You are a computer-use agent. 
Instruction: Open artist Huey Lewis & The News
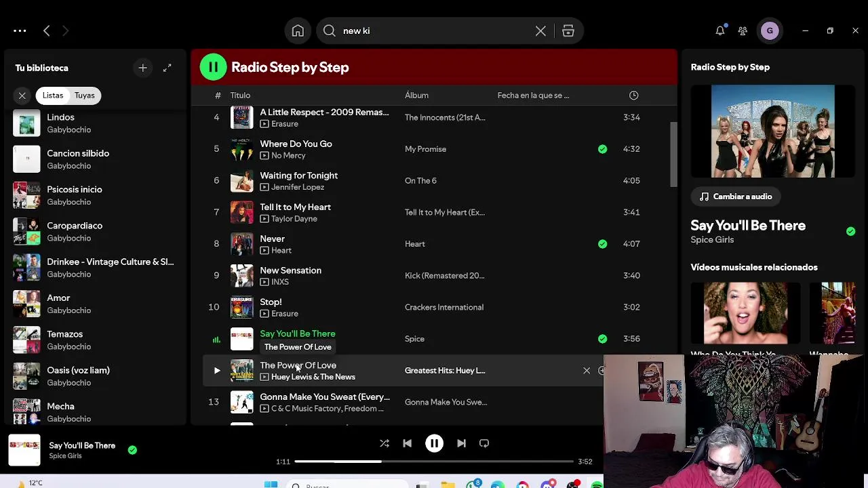pos(313,377)
